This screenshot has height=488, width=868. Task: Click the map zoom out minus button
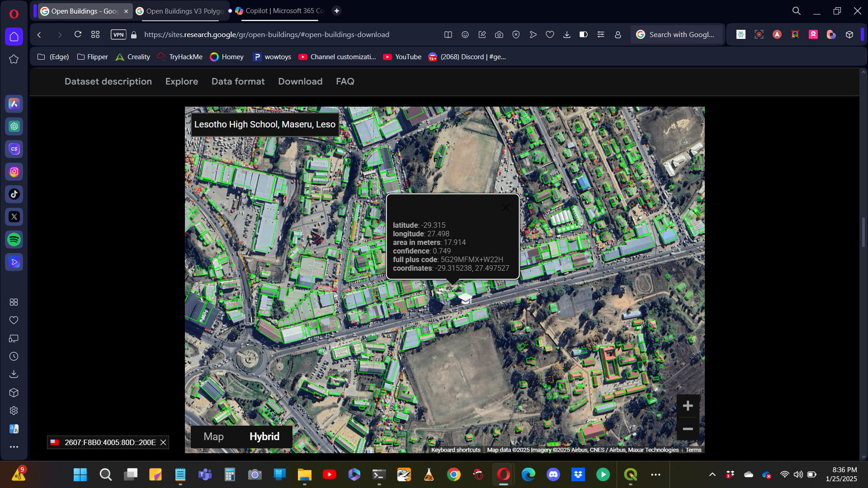pos(688,429)
